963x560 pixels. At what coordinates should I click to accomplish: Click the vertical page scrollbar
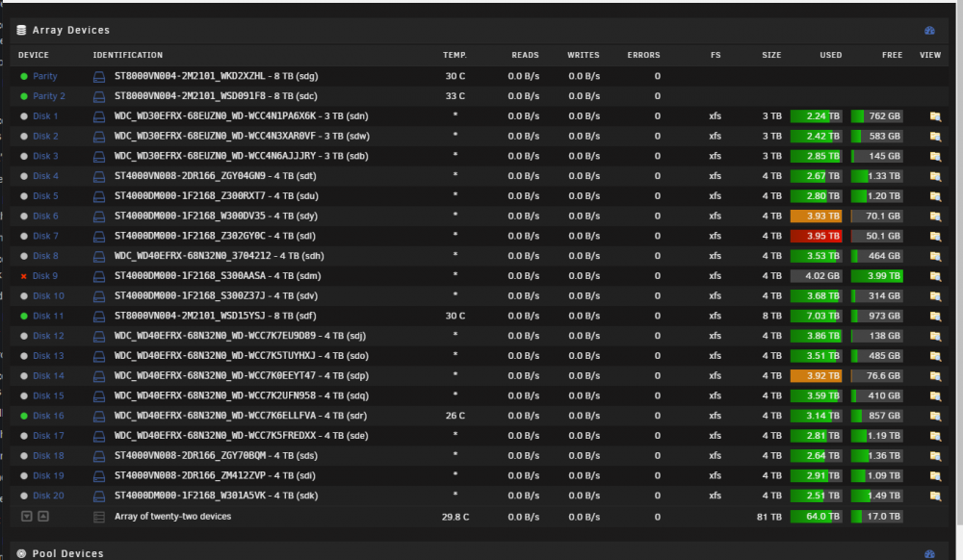(959, 264)
